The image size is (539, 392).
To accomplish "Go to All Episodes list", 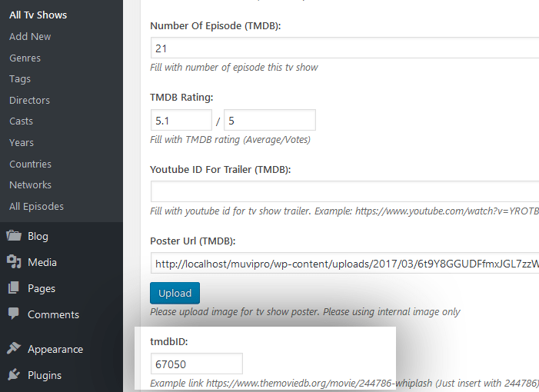I will [x=36, y=206].
